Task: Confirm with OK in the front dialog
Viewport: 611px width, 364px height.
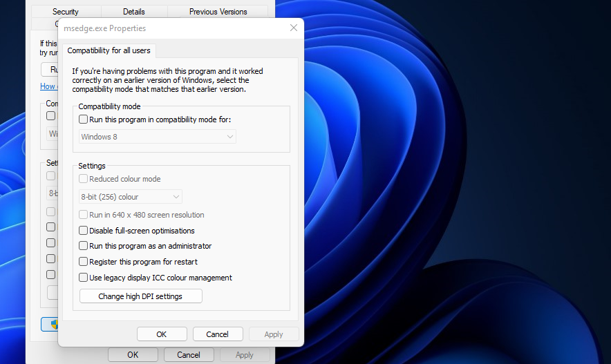Action: [162, 334]
